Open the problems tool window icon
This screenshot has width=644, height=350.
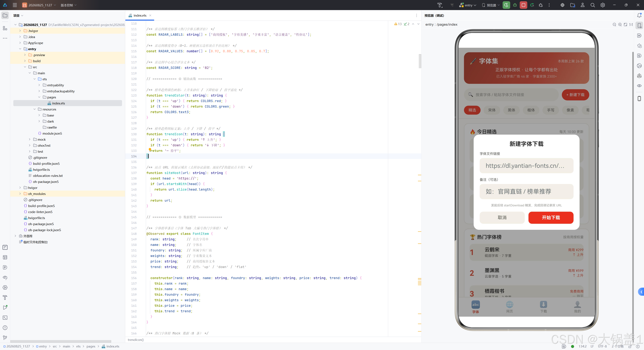click(x=5, y=328)
